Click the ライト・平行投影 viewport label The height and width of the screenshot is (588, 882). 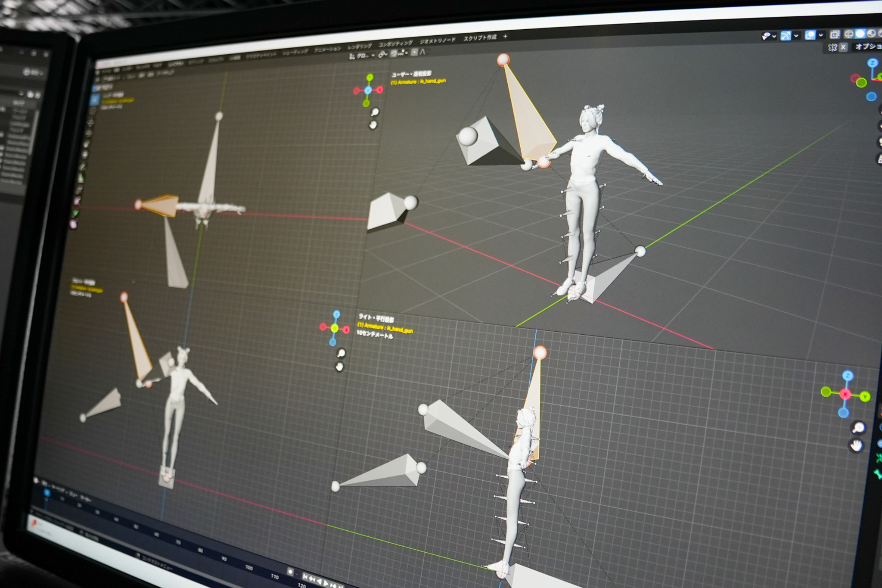(376, 318)
